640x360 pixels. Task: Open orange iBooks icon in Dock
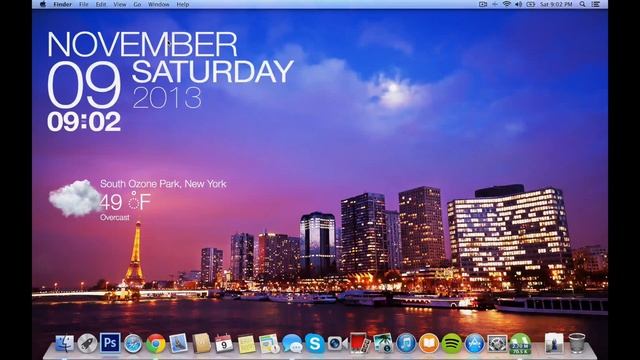[x=429, y=344]
